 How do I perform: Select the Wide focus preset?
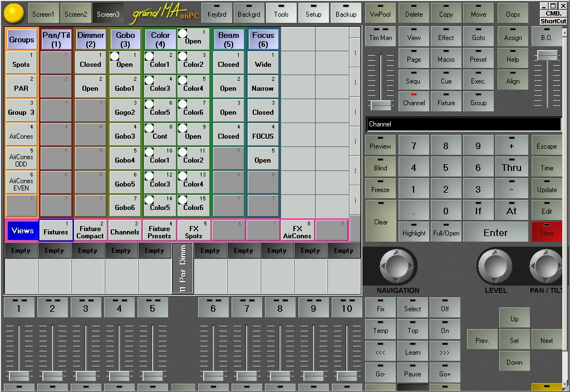tap(263, 62)
